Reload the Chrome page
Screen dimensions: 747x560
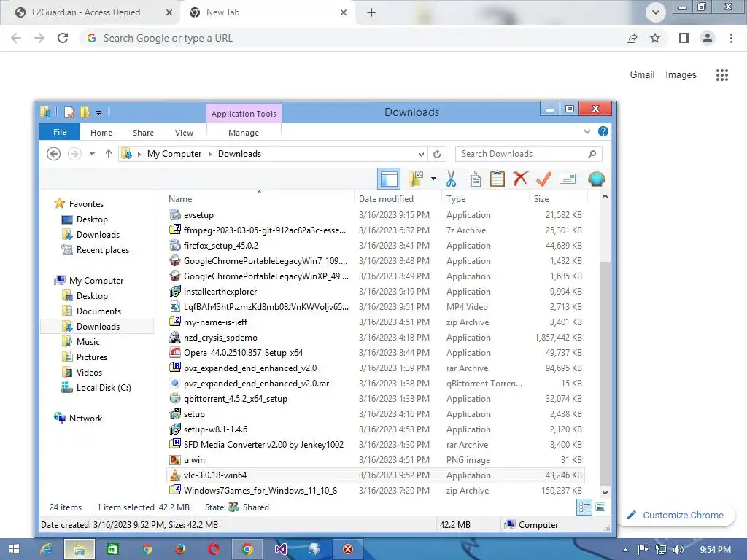63,38
